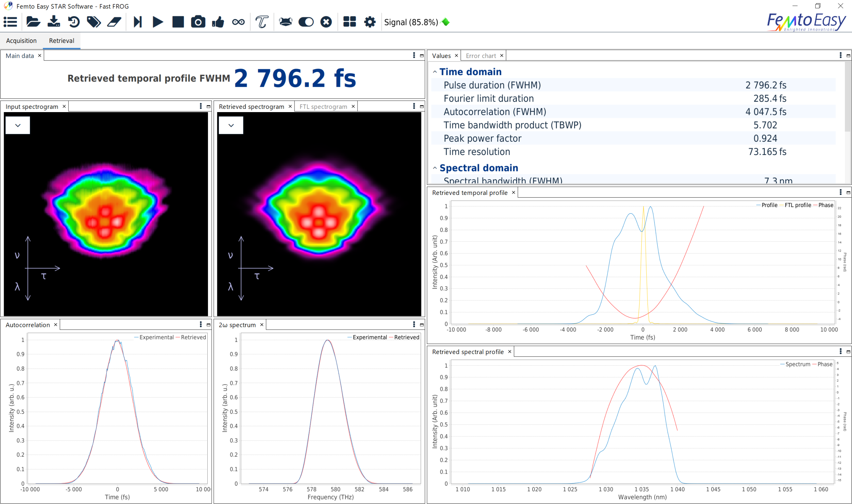
Task: Click the thumbs-up icon
Action: (x=218, y=22)
